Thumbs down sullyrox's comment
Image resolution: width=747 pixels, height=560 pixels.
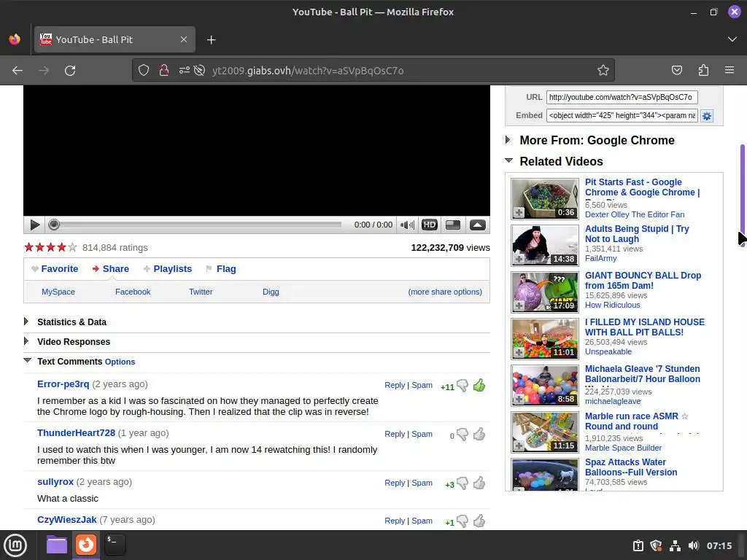click(x=462, y=483)
